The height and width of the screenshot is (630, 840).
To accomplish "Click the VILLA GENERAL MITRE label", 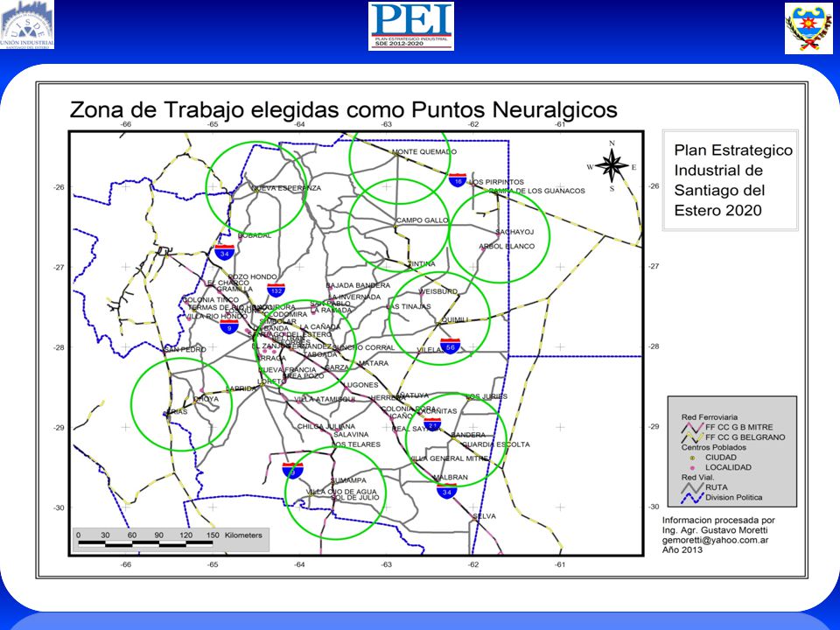I will click(449, 458).
